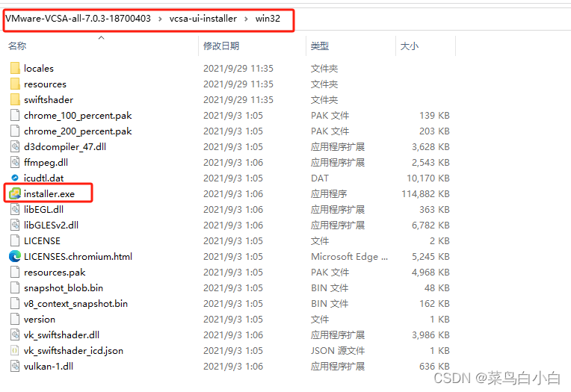Click vulkan-1.dll size 636 KB
This screenshot has width=571, height=392.
[x=434, y=366]
